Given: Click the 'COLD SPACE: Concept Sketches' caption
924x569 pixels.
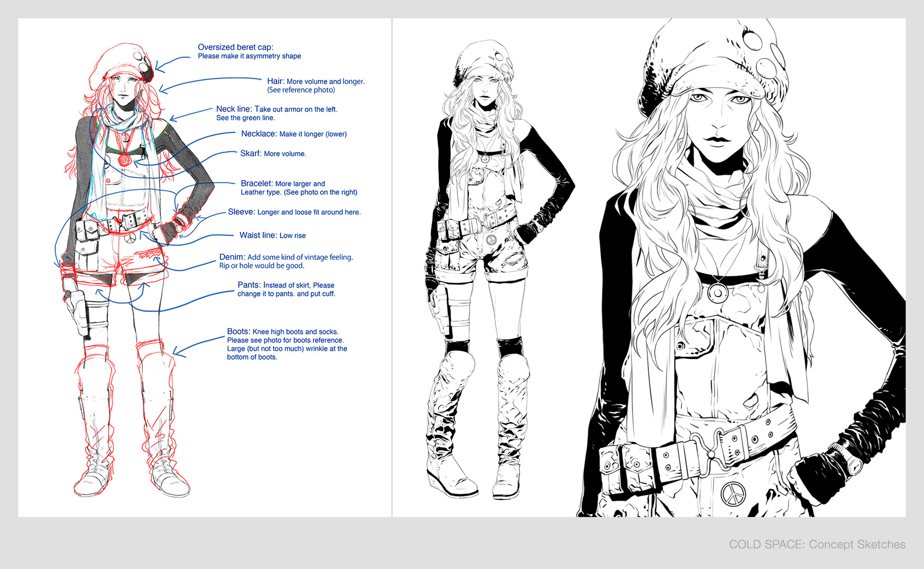Looking at the screenshot, I should point(817,544).
